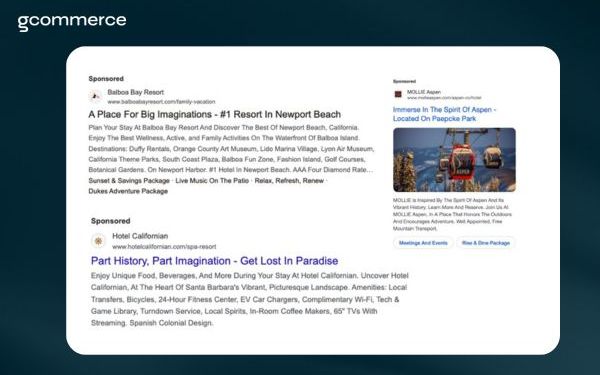Click the Hotel Californian advertiser name
This screenshot has height=375, width=600.
(x=140, y=236)
